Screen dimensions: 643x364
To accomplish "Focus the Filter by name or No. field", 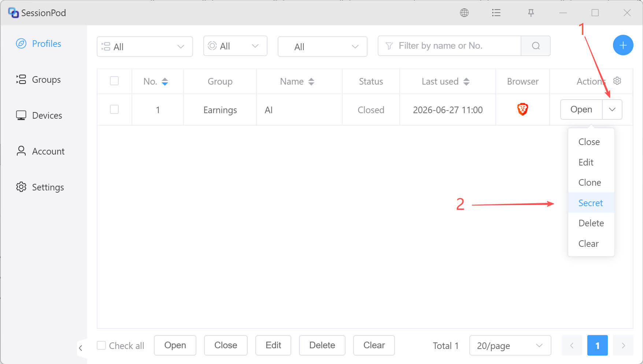I will click(x=450, y=46).
